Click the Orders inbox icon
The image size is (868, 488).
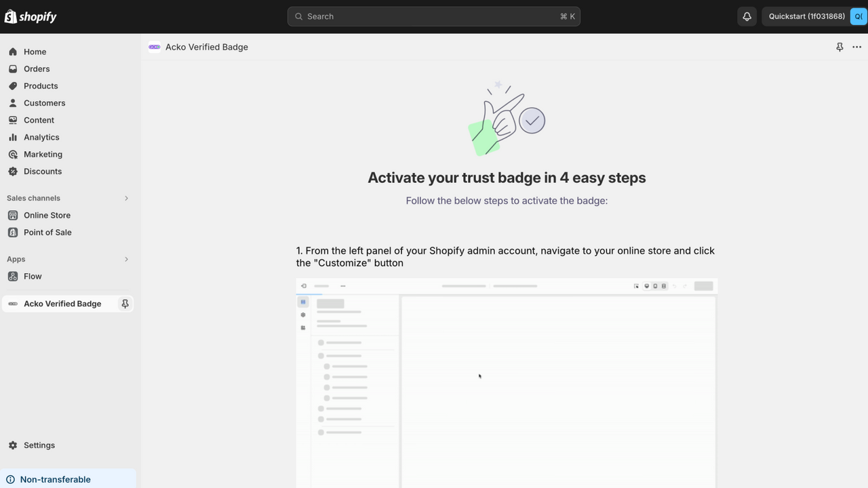[13, 68]
